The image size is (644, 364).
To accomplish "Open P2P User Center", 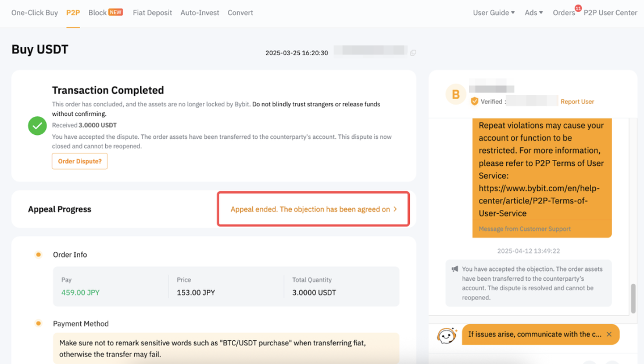I will [x=610, y=13].
